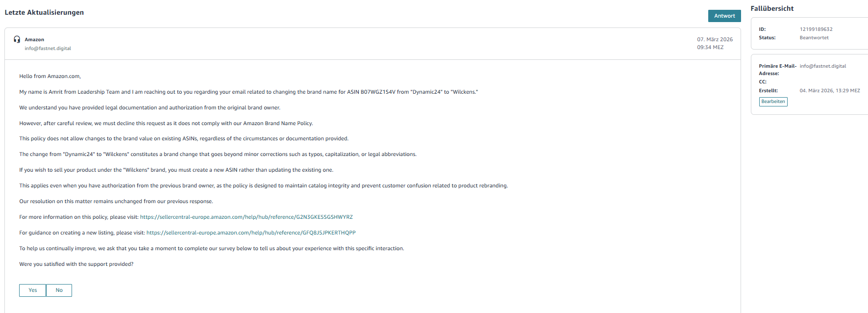
Task: Click the line about catalog integrity and rebranding
Action: (x=264, y=185)
